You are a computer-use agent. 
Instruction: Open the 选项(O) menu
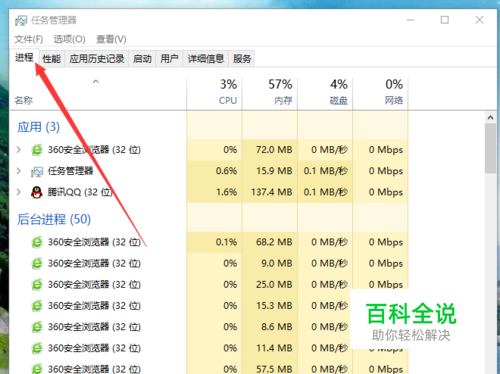click(69, 39)
